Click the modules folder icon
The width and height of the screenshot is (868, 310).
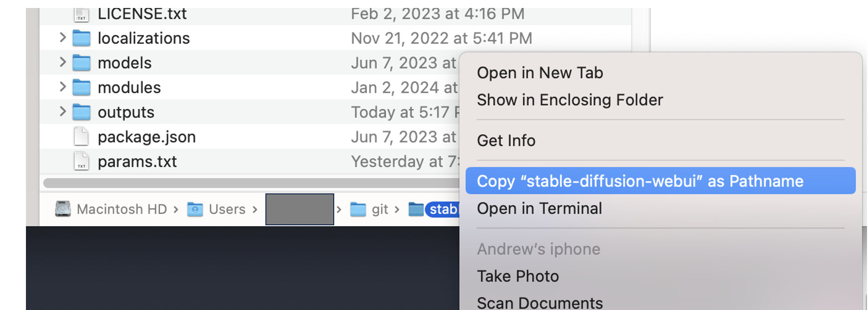81,87
